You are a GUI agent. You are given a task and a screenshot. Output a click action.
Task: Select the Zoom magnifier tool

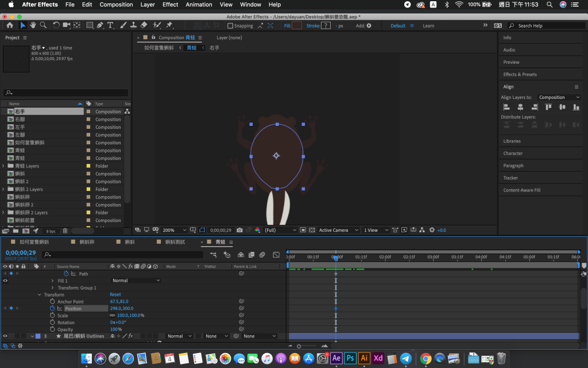44,25
